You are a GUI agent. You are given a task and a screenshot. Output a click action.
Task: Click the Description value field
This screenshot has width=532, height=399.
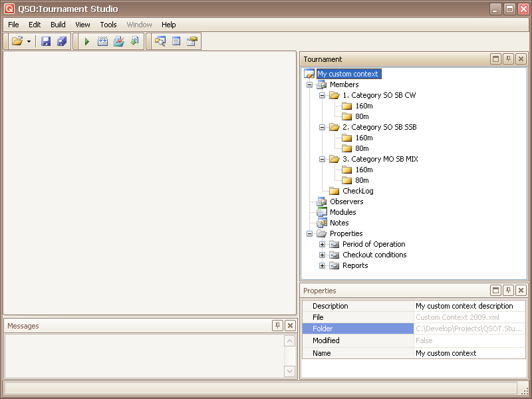pyautogui.click(x=469, y=306)
